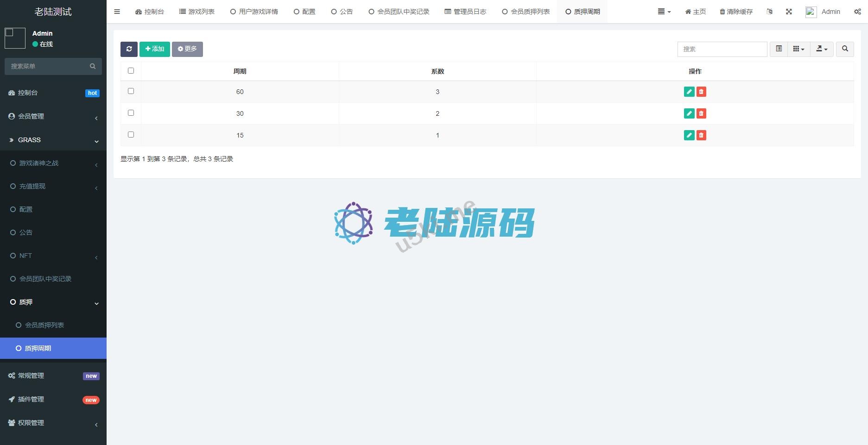The width and height of the screenshot is (868, 445).
Task: Click the red trash icon for period 15
Action: click(x=701, y=135)
